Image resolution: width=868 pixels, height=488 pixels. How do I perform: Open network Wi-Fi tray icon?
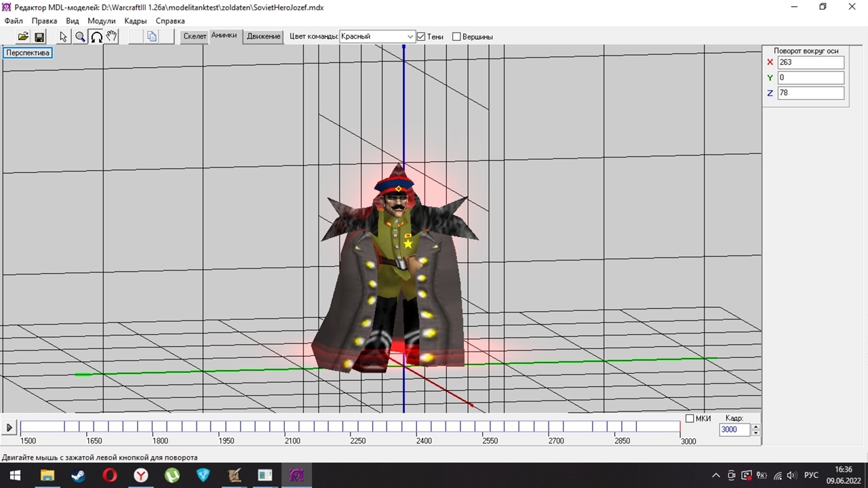pyautogui.click(x=777, y=476)
